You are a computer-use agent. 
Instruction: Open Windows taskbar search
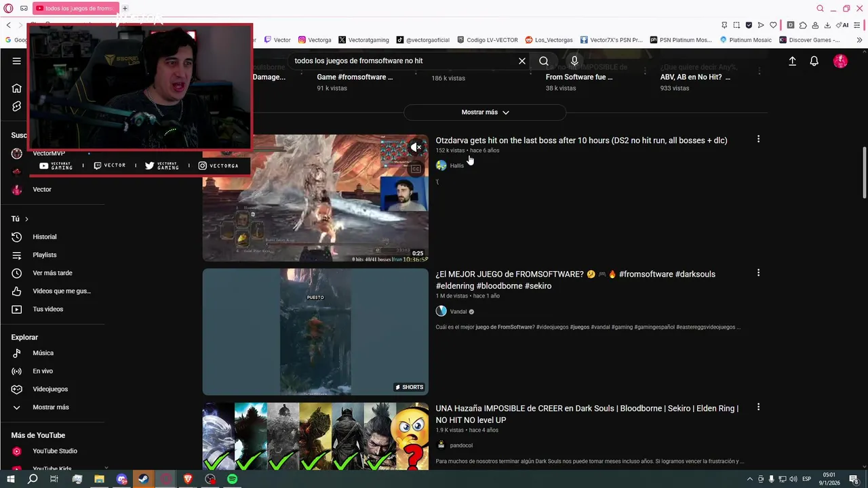[x=33, y=479]
